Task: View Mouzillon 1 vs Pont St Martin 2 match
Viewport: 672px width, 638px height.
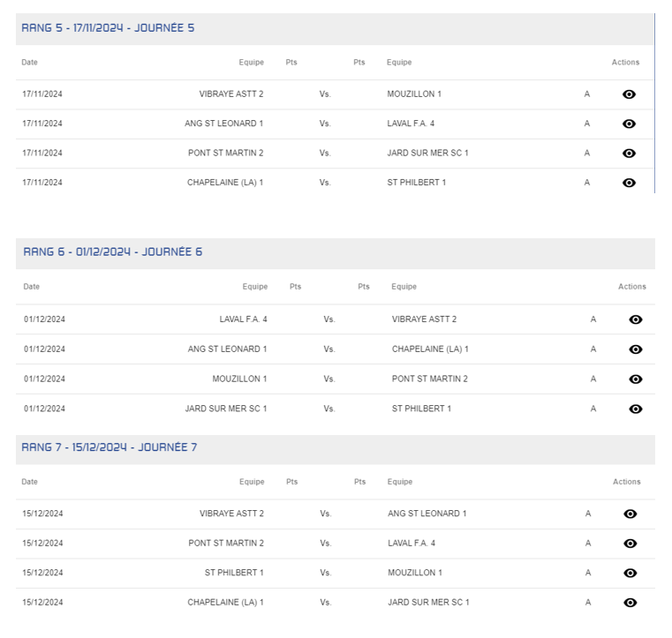Action: click(x=635, y=379)
